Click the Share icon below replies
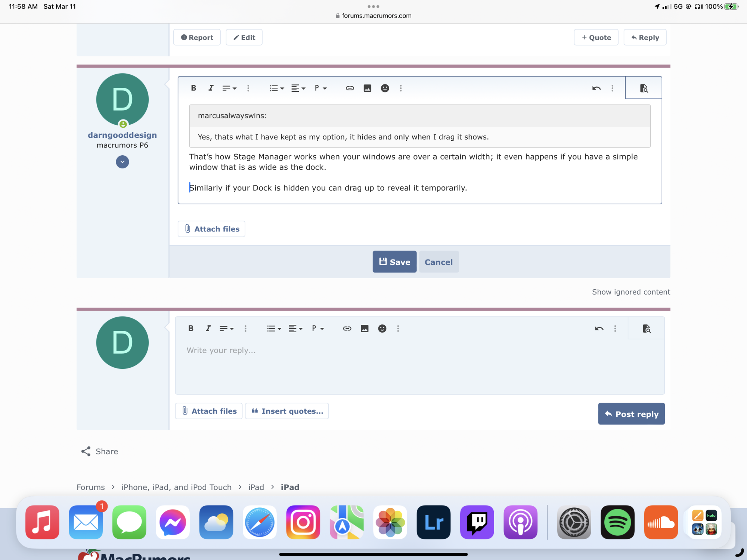 click(x=86, y=451)
